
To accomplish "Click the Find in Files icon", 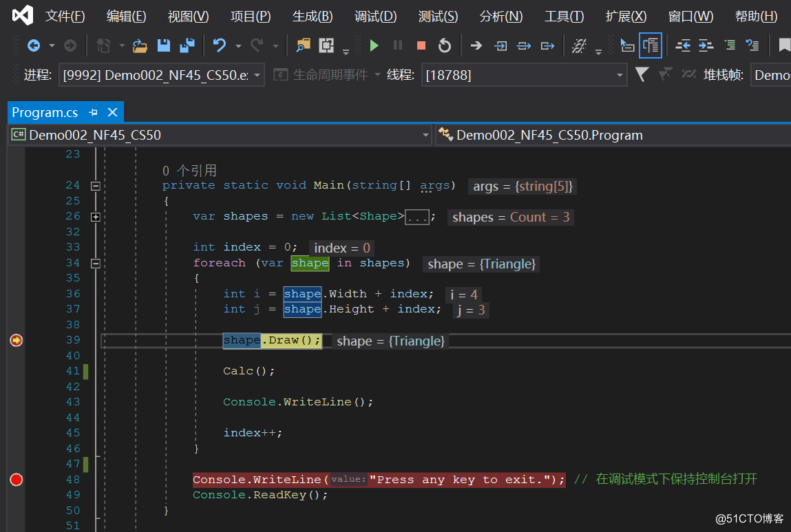I will point(303,46).
